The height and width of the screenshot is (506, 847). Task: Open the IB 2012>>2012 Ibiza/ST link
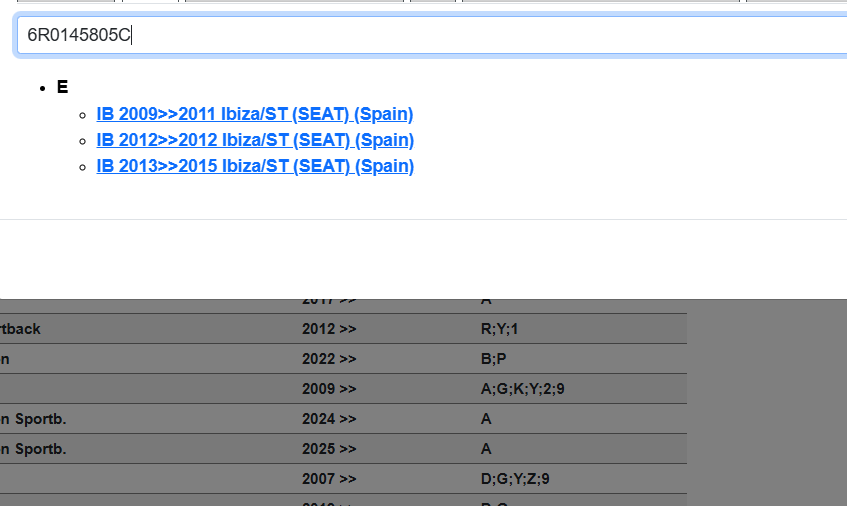(255, 140)
